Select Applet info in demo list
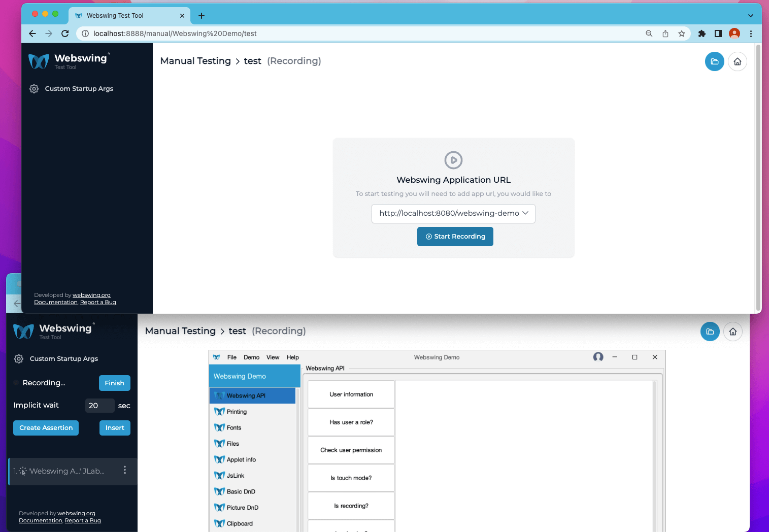 pos(252,460)
